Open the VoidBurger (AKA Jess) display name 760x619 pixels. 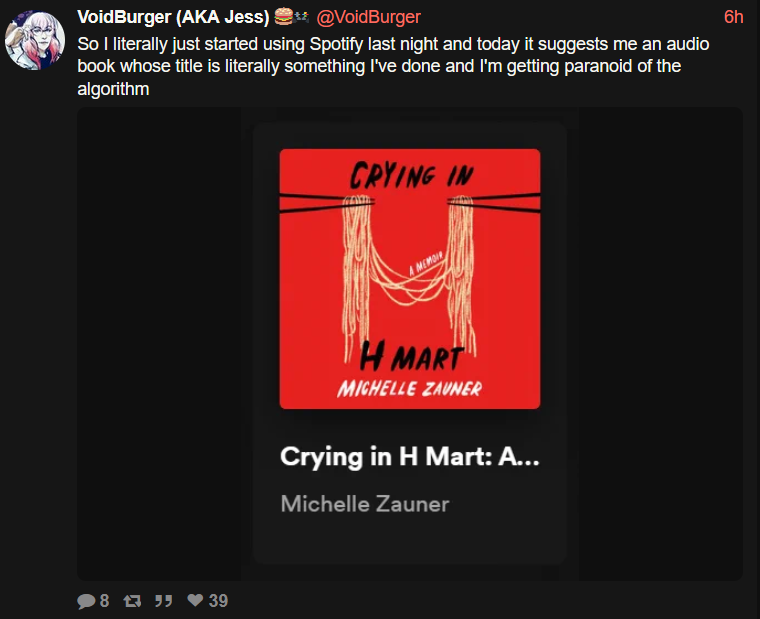pyautogui.click(x=173, y=17)
